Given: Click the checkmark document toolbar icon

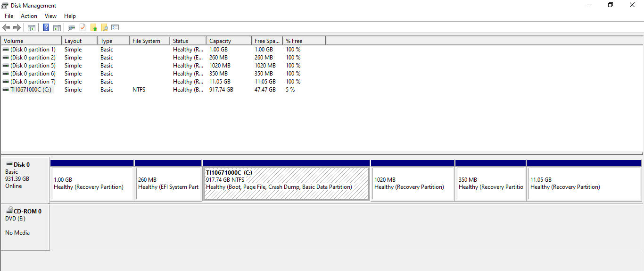Looking at the screenshot, I should pyautogui.click(x=83, y=28).
